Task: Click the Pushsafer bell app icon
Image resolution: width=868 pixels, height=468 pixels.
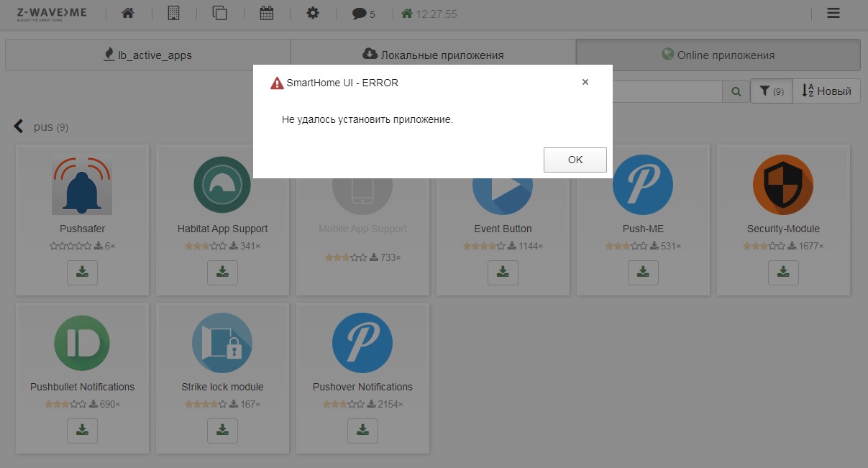Action: pos(82,185)
